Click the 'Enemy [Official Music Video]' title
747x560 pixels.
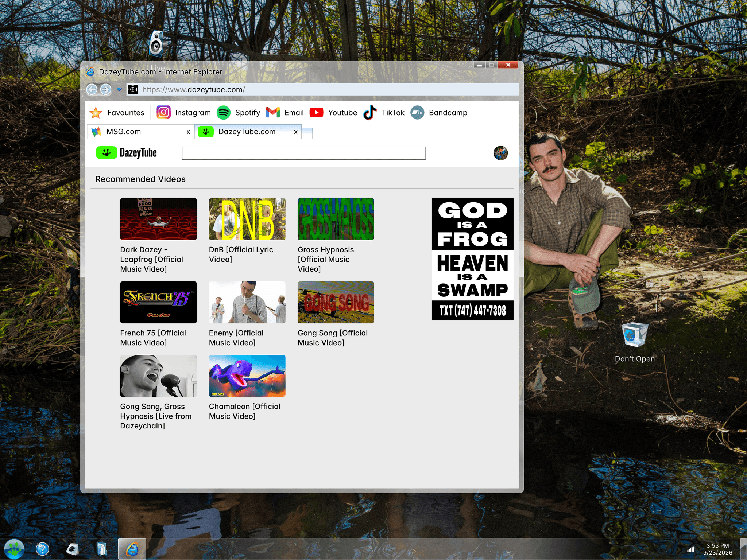(x=236, y=338)
